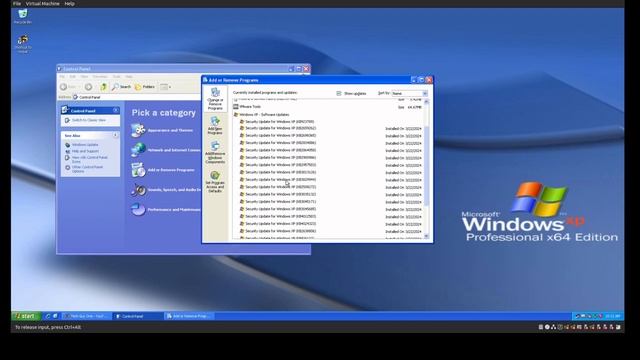Open Set Program Access and Defaults button
Image resolution: width=640 pixels, height=360 pixels.
click(215, 182)
